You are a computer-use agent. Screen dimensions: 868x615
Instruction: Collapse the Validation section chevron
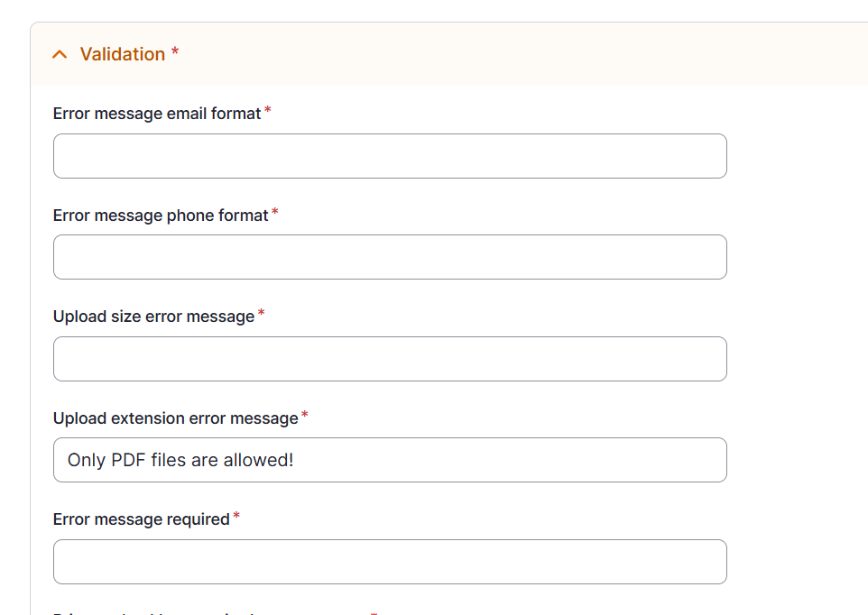pyautogui.click(x=60, y=55)
